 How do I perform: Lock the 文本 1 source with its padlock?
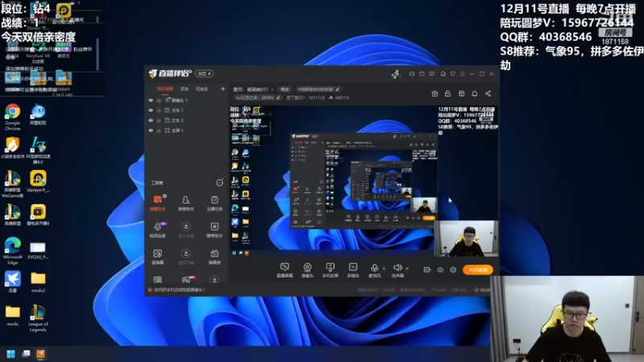pos(159,110)
